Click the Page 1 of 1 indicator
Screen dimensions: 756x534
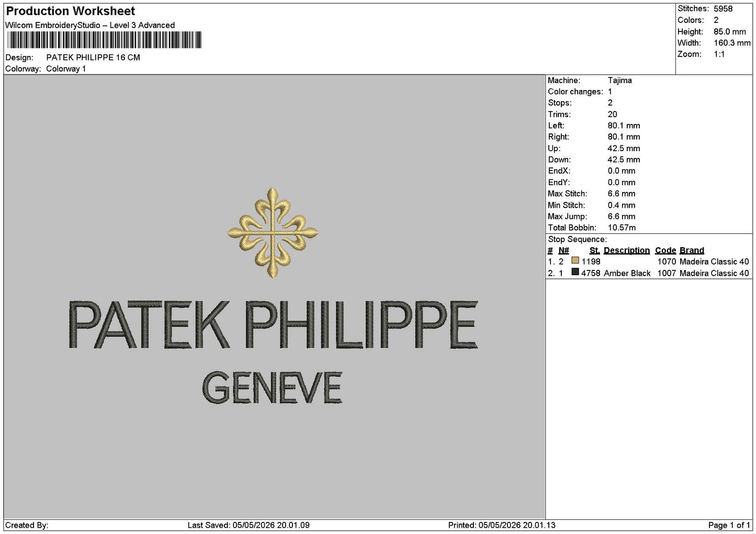click(x=729, y=526)
